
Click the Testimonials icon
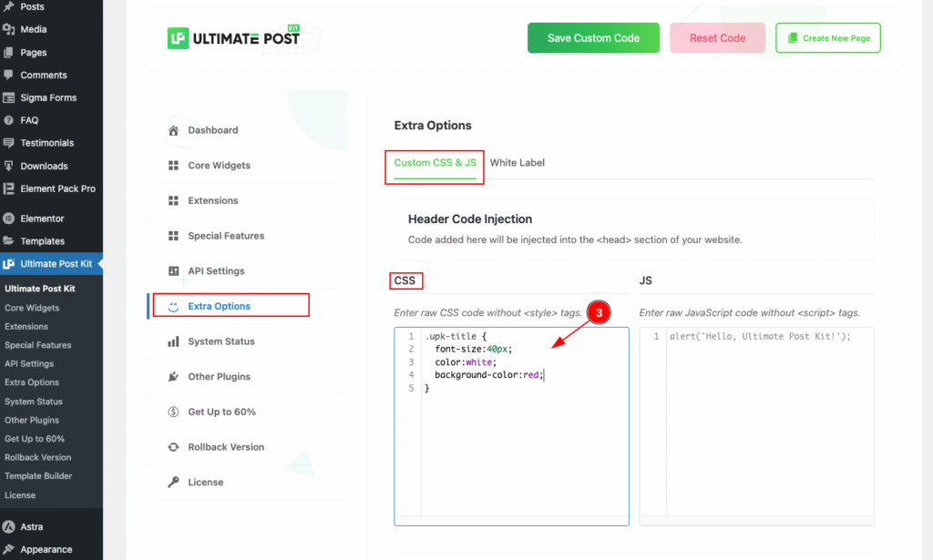click(x=9, y=143)
